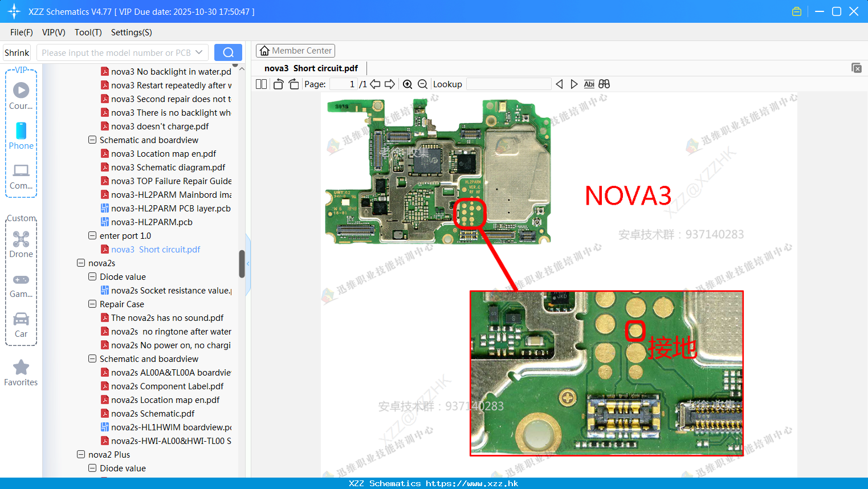Click the page number field
Viewport: 868px width, 489px height.
(343, 84)
